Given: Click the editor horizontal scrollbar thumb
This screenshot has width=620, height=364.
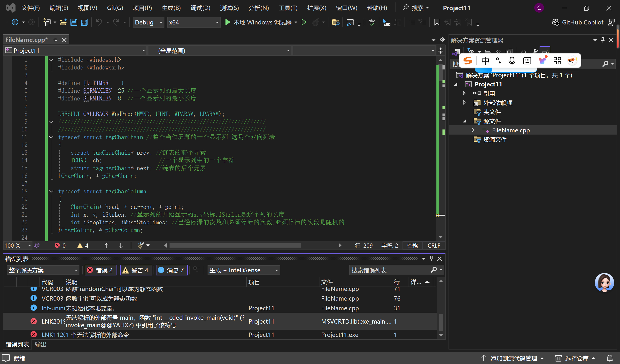Looking at the screenshot, I should coord(235,245).
